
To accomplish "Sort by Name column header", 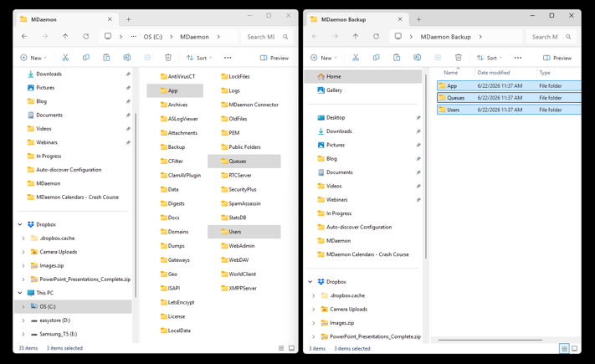I will [451, 73].
